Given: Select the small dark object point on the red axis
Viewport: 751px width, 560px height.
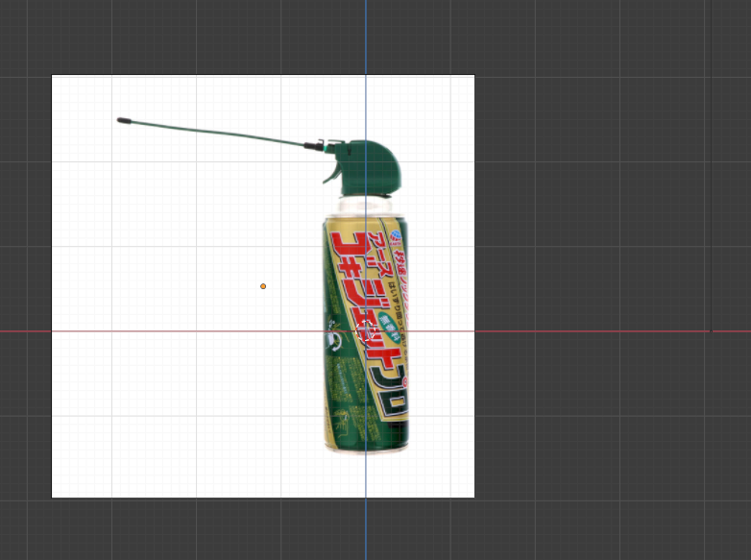Looking at the screenshot, I should [711, 331].
